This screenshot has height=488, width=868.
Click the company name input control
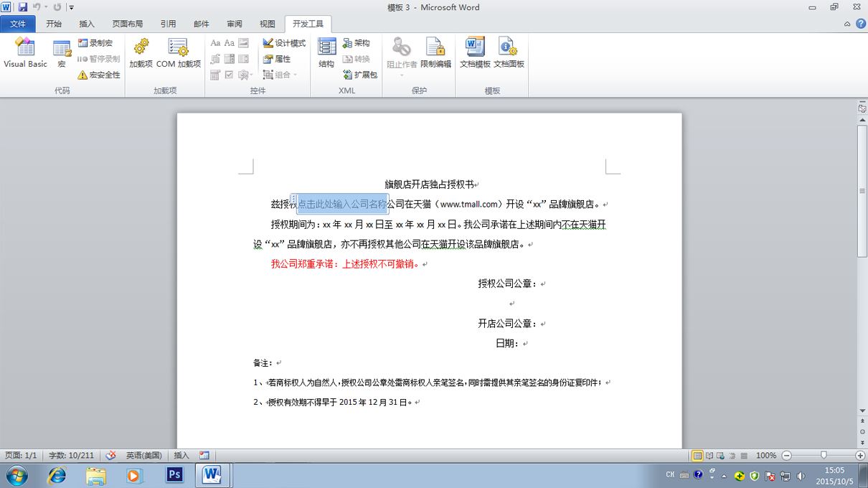342,204
